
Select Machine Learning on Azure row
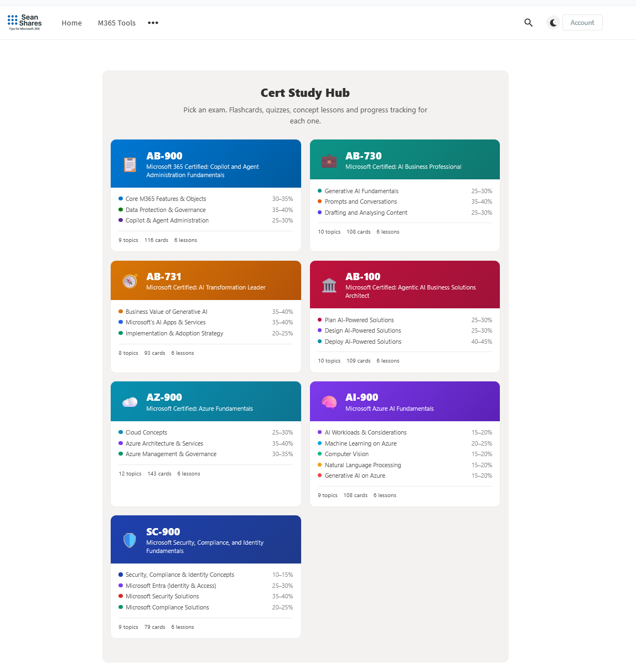click(405, 443)
